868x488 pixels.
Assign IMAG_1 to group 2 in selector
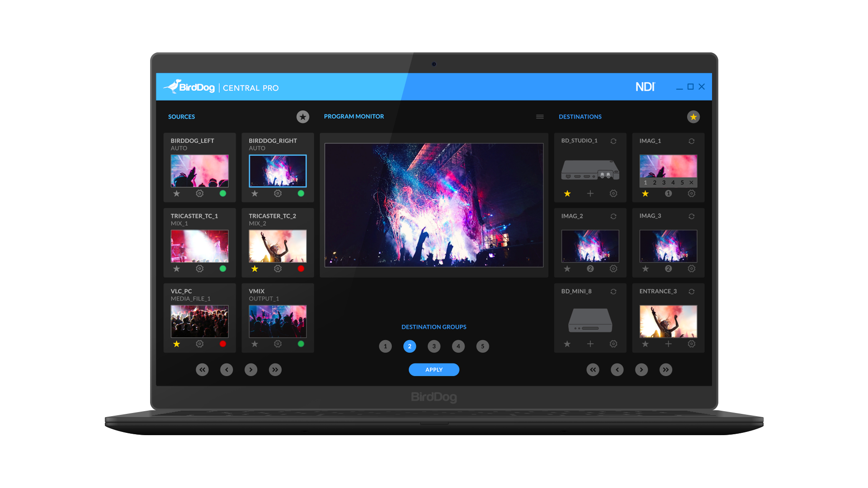pos(655,183)
